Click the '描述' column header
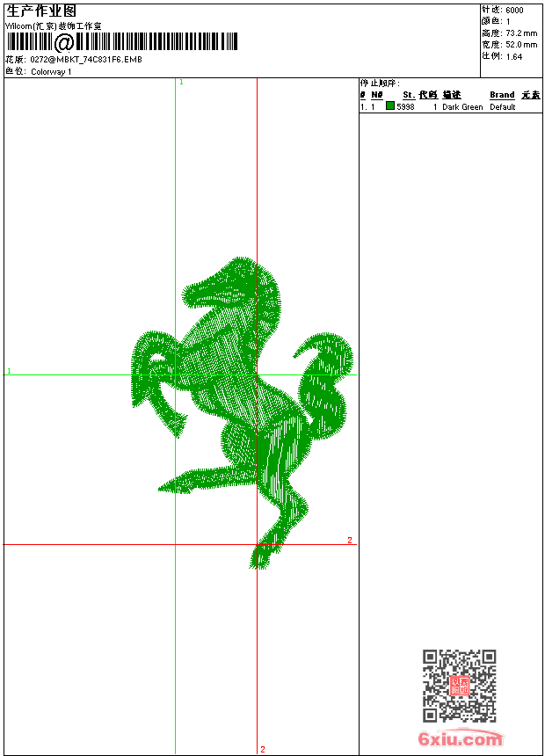Screen dimensions: 545x756 (452, 95)
